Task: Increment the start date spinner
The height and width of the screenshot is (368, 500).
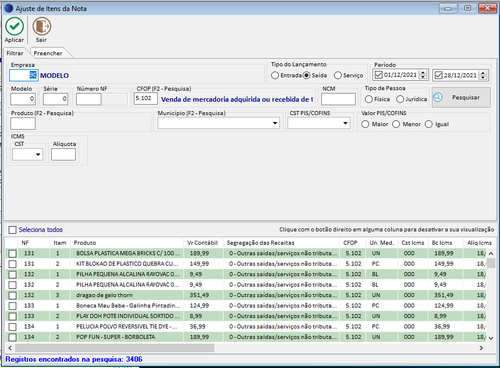Action: pyautogui.click(x=423, y=73)
